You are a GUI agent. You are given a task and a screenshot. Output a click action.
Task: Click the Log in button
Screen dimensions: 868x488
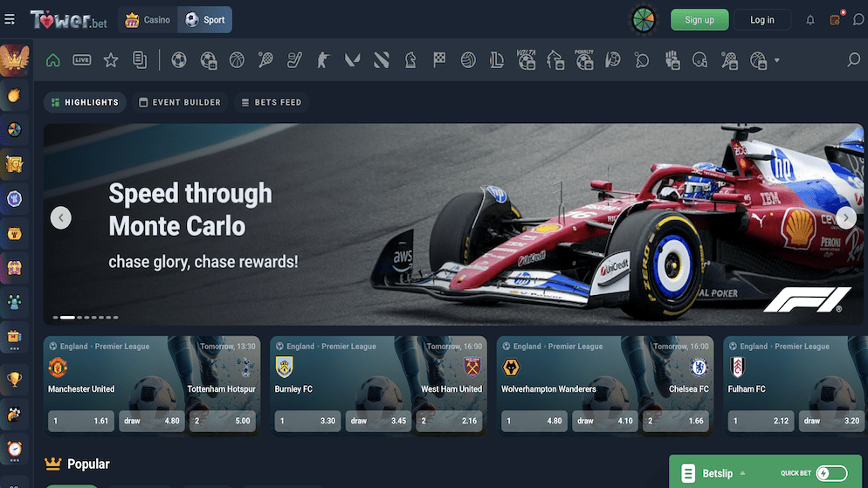click(762, 20)
